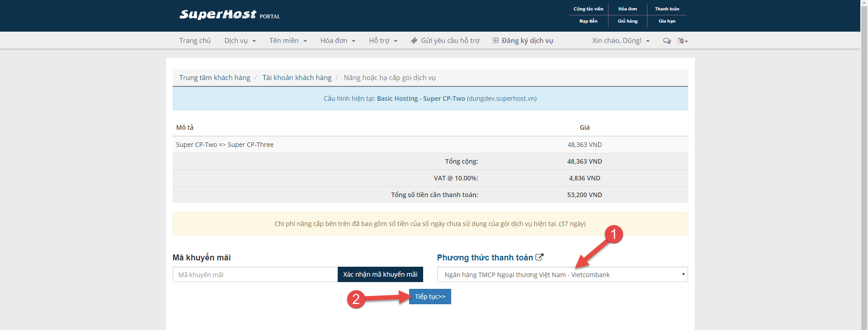Click the ticket icon for Gửi yêu cầu hỗ trợ

tap(414, 41)
